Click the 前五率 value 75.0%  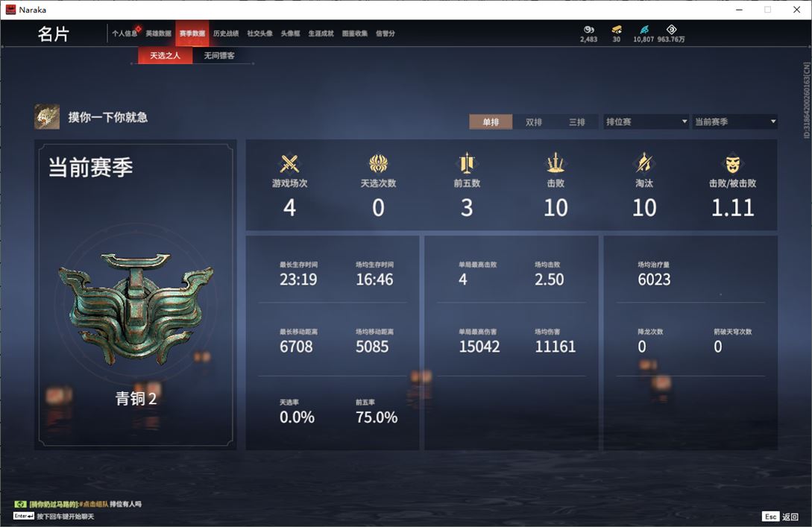point(377,417)
